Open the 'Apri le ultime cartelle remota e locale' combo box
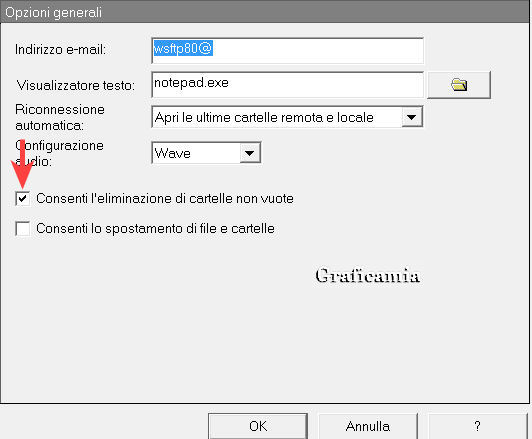This screenshot has width=532, height=439. tap(287, 117)
